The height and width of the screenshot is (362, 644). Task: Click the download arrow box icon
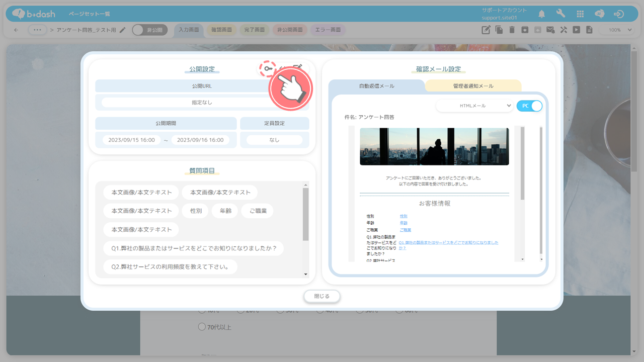[x=525, y=30]
